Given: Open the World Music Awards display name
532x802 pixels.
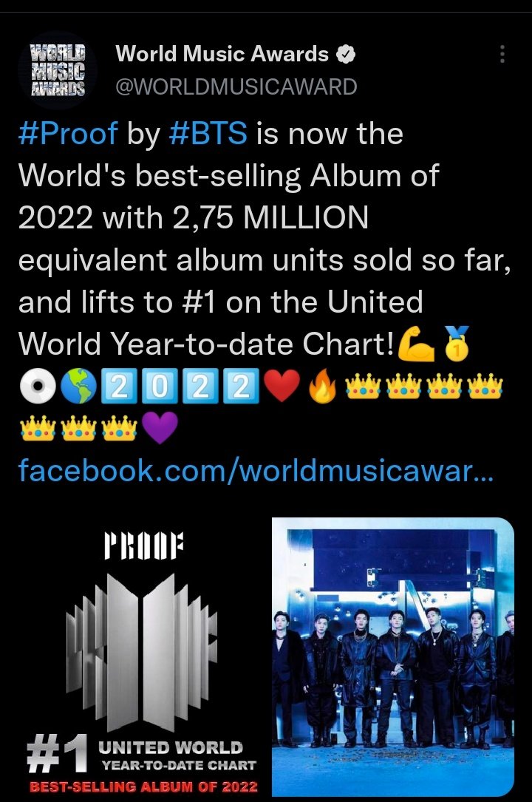Looking at the screenshot, I should pos(222,54).
